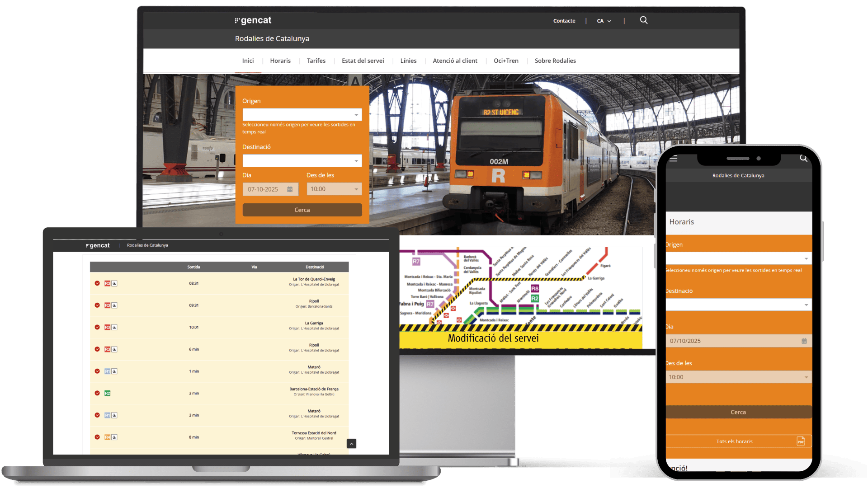Open the Destinació dropdown on the phone
The height and width of the screenshot is (488, 868).
[806, 305]
